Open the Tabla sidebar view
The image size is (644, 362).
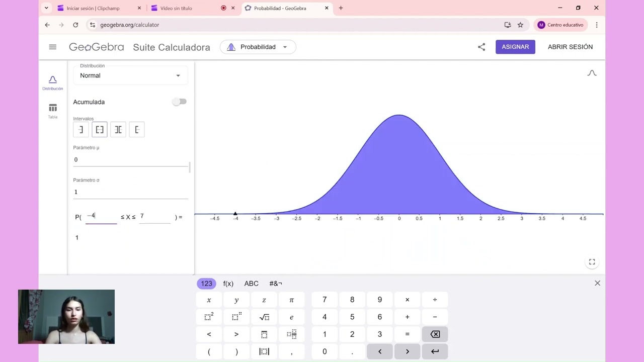pyautogui.click(x=52, y=111)
